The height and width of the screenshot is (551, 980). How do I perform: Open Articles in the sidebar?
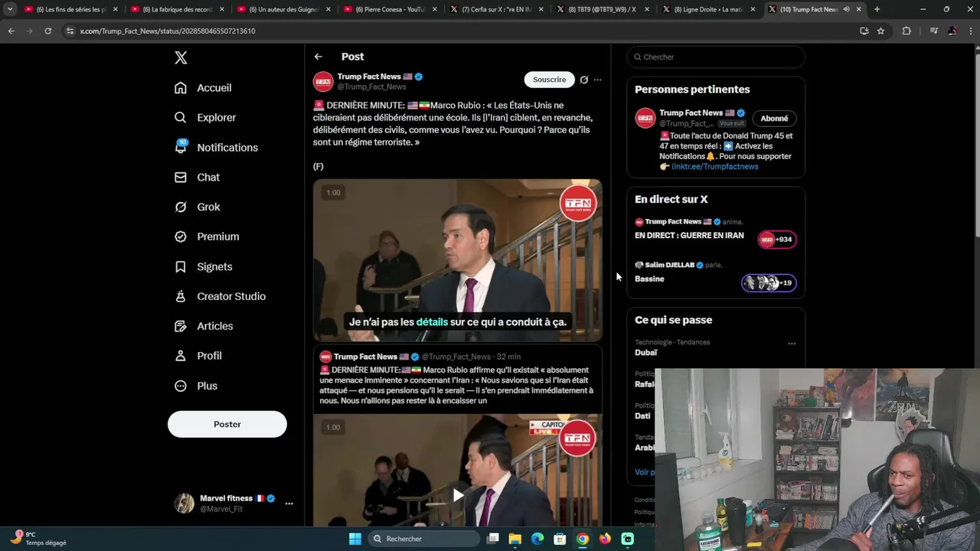pos(204,327)
